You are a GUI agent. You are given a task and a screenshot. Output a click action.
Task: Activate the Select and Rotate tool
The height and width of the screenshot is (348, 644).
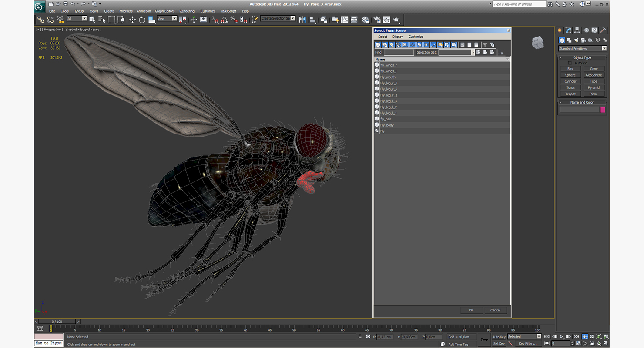click(x=142, y=20)
